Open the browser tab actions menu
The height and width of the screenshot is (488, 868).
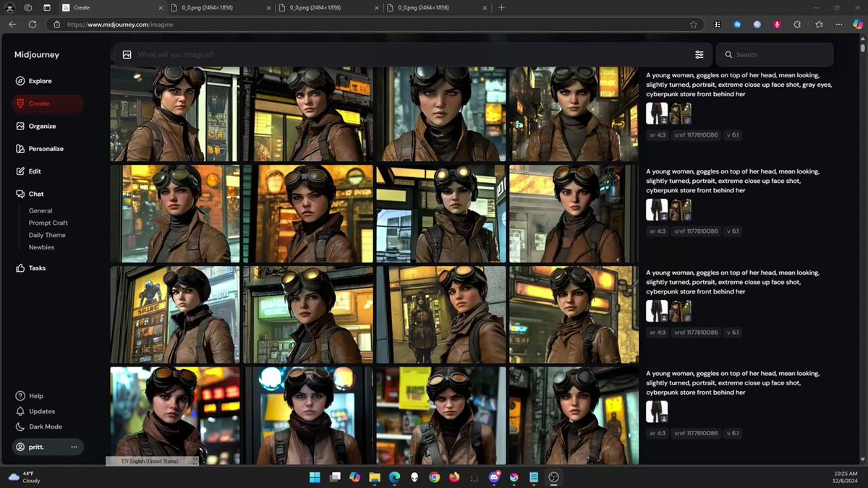pyautogui.click(x=46, y=7)
